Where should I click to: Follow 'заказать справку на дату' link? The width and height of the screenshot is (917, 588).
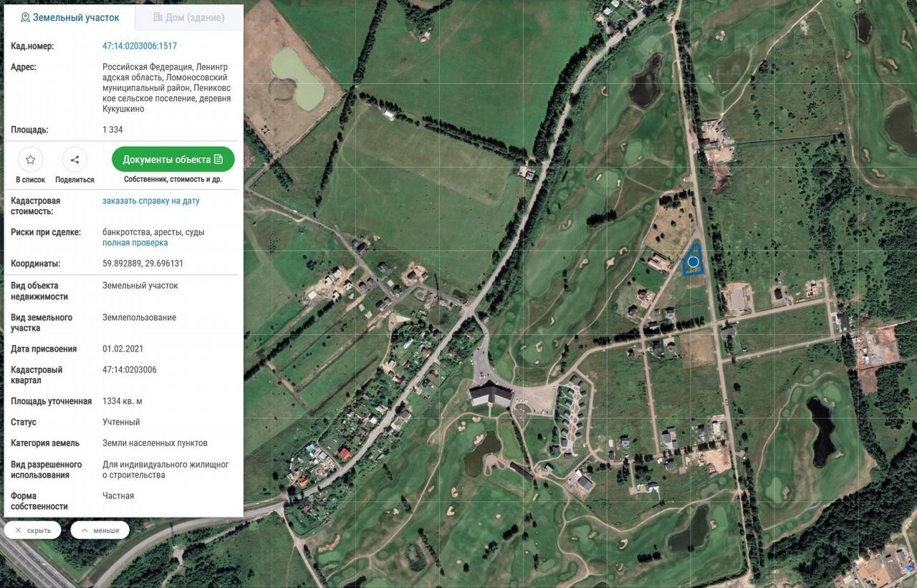(x=151, y=201)
